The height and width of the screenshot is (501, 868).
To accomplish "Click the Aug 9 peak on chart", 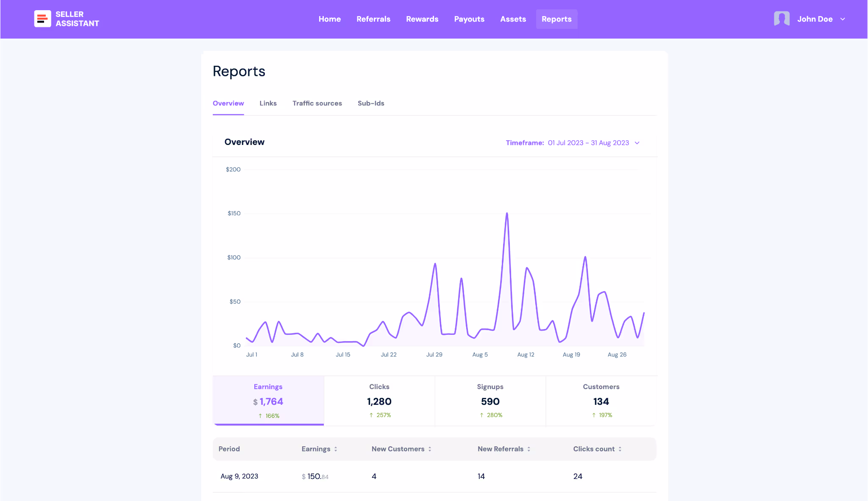I will [x=507, y=214].
